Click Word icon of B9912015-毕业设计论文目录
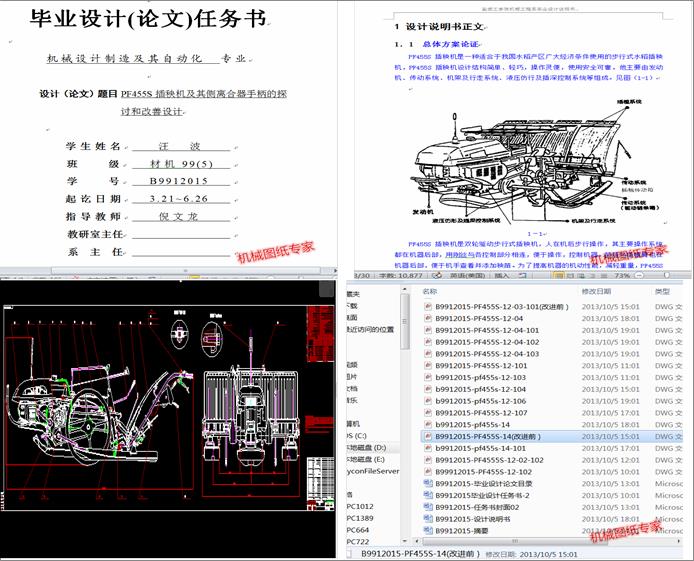 pyautogui.click(x=428, y=483)
